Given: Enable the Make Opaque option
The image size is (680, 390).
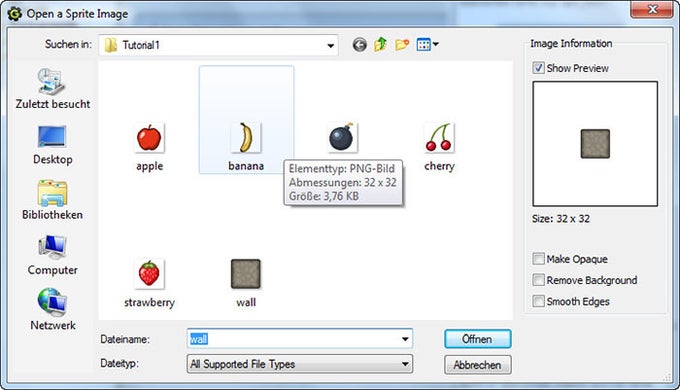Looking at the screenshot, I should pos(538,259).
